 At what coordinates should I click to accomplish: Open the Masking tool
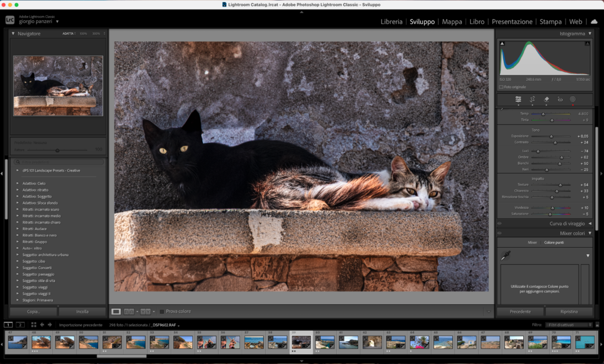pos(573,100)
